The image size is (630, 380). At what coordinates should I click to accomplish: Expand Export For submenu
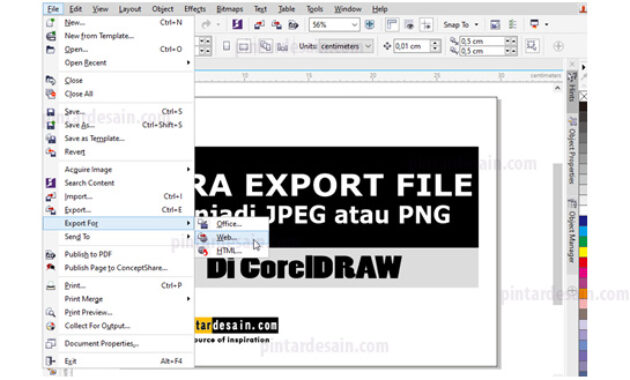[119, 223]
